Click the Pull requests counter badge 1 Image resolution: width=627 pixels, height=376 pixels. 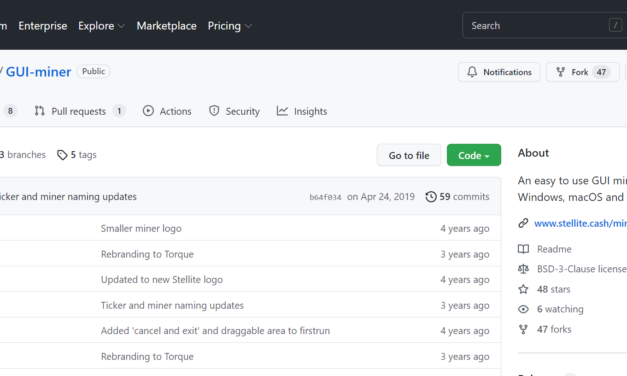tap(119, 111)
